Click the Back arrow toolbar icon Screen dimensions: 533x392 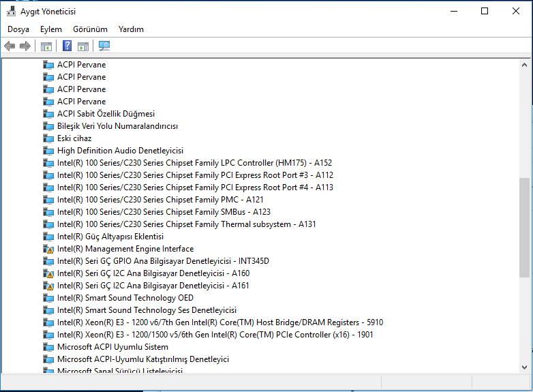click(10, 46)
